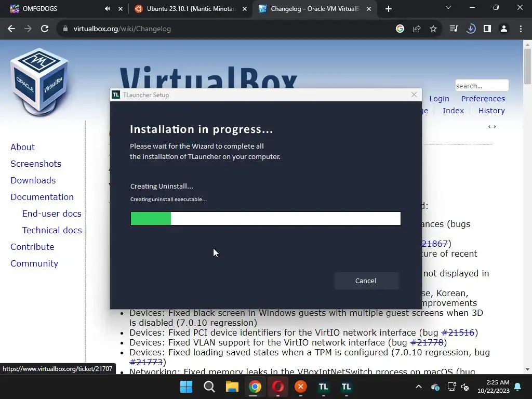Open the Google icon in address bar
Viewport: 532px width, 399px height.
coord(400,29)
